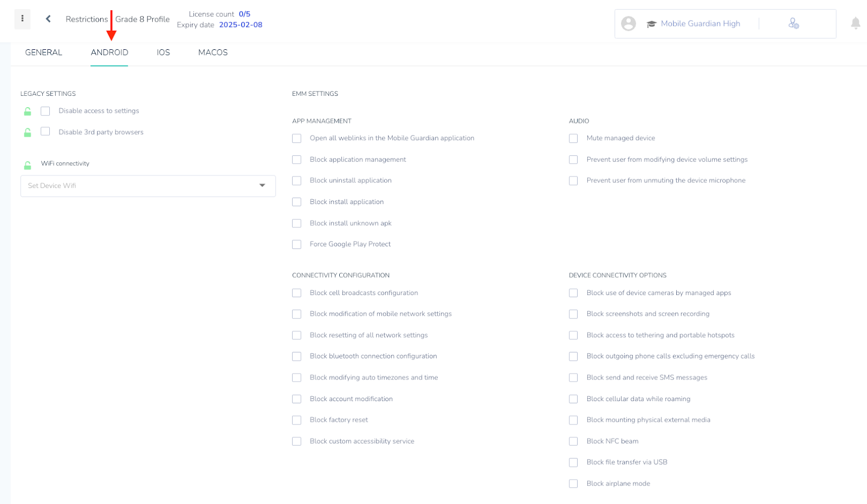The height and width of the screenshot is (504, 867).
Task: Click the Restrictions breadcrumb text
Action: click(87, 19)
